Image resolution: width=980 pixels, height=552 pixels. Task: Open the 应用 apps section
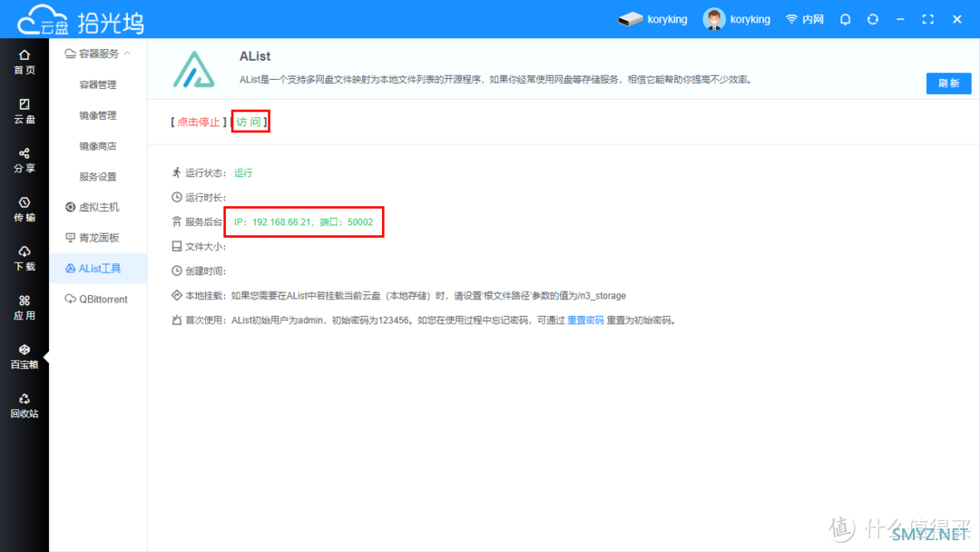point(24,308)
